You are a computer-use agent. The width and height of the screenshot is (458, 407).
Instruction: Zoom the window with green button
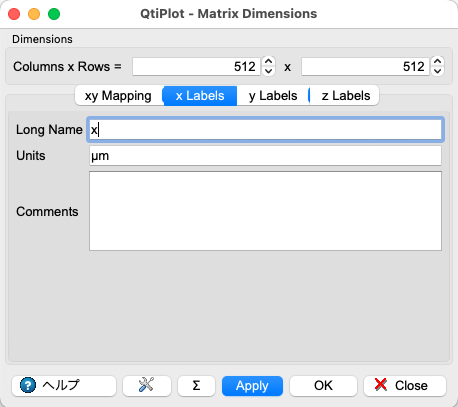[54, 14]
